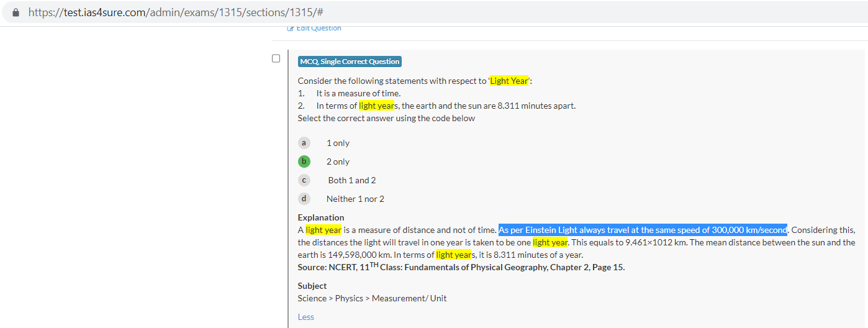Click the URL text in address bar
Viewport: 868px width, 328px height.
[175, 12]
